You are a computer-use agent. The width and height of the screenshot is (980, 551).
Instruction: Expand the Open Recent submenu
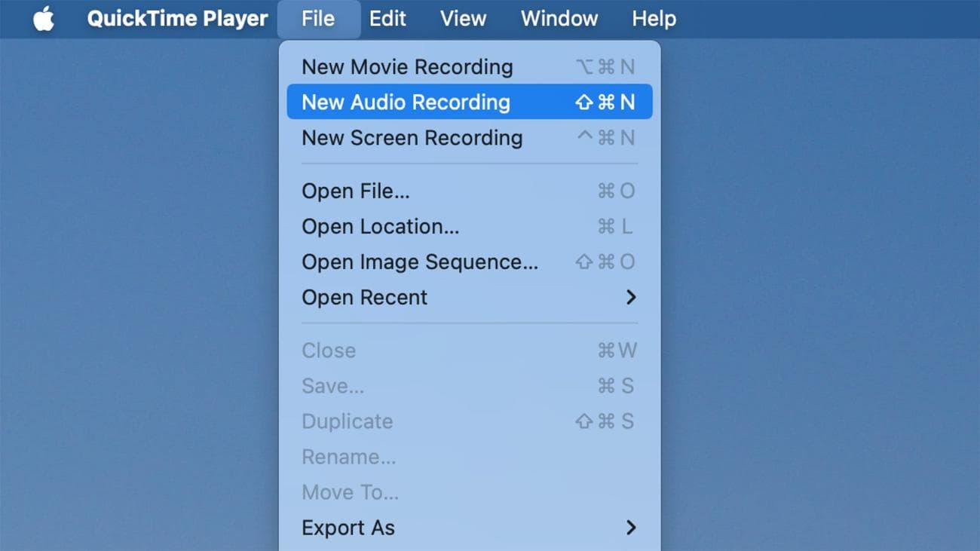coord(364,297)
